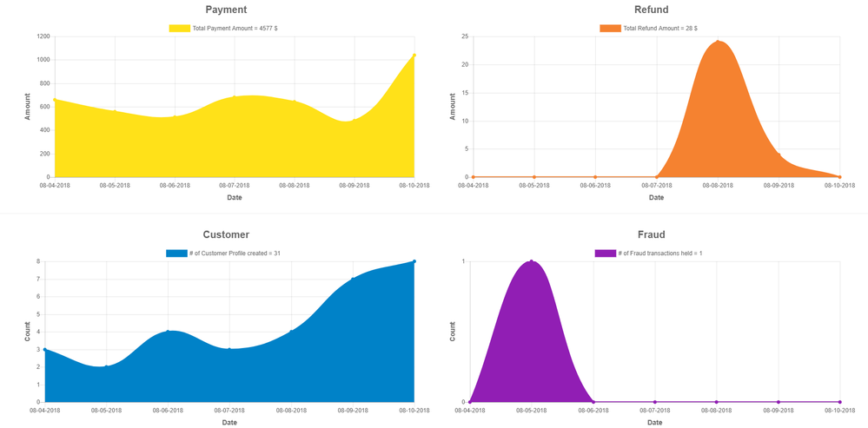Click the Payment data point at 08-07-2018
This screenshot has width=868, height=428.
click(x=235, y=97)
